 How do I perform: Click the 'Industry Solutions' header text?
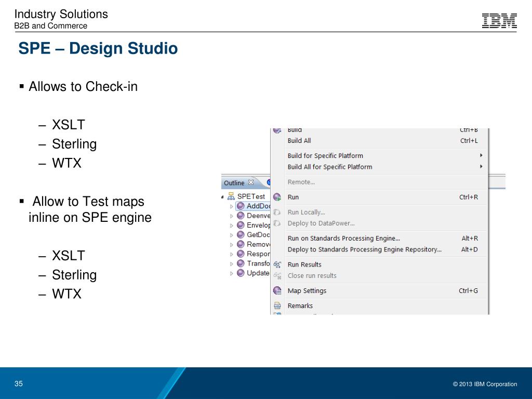61,14
